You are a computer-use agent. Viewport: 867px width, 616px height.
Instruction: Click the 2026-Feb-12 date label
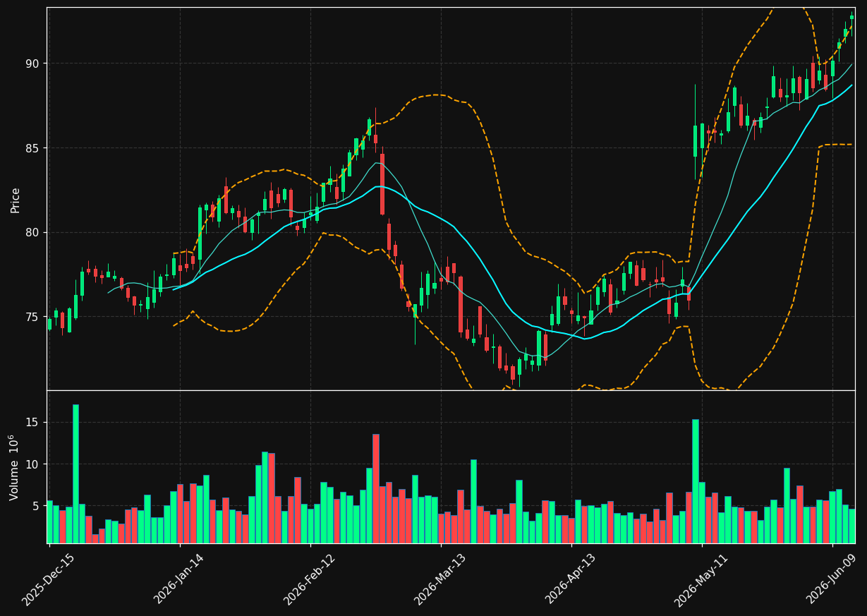(310, 580)
